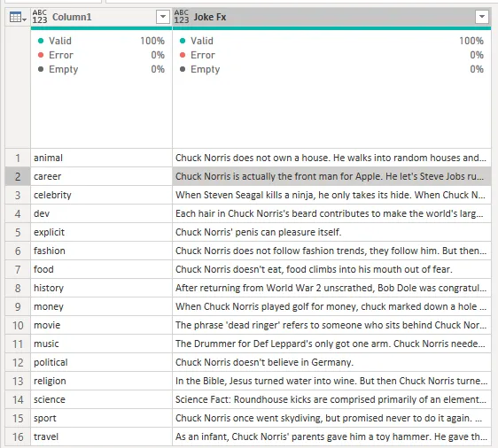Click the 'dev' cell
Viewport: 498px width, 448px height.
point(101,213)
